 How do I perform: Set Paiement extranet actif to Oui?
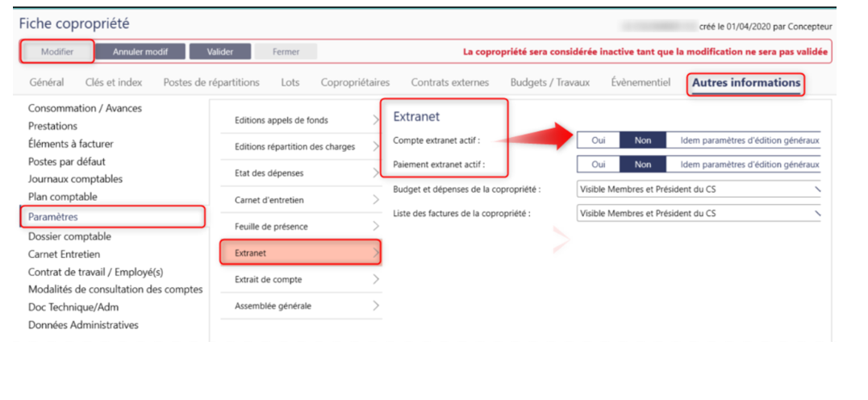click(x=599, y=165)
